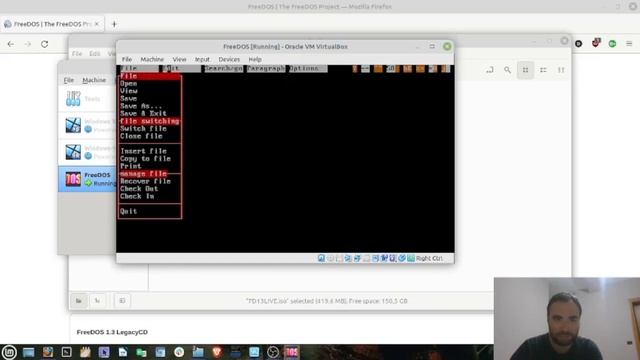The height and width of the screenshot is (360, 640).
Task: Open a new Firefox tab
Action: pos(114,24)
